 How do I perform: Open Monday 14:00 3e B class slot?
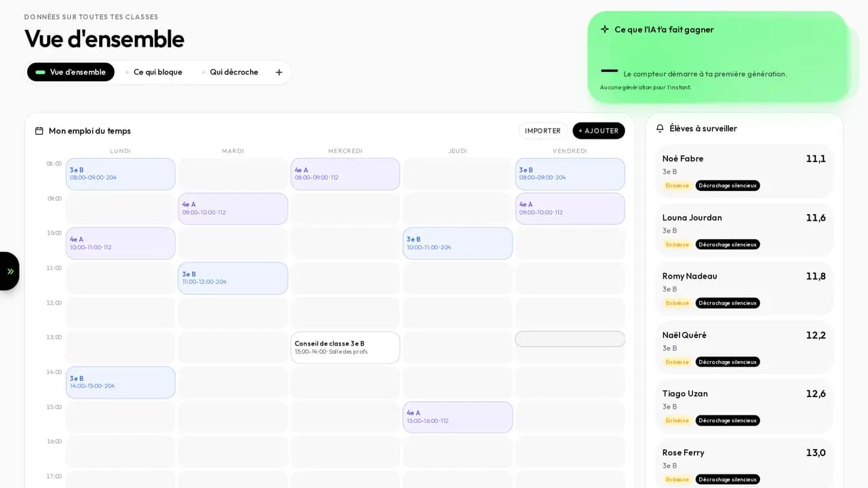[x=121, y=382]
